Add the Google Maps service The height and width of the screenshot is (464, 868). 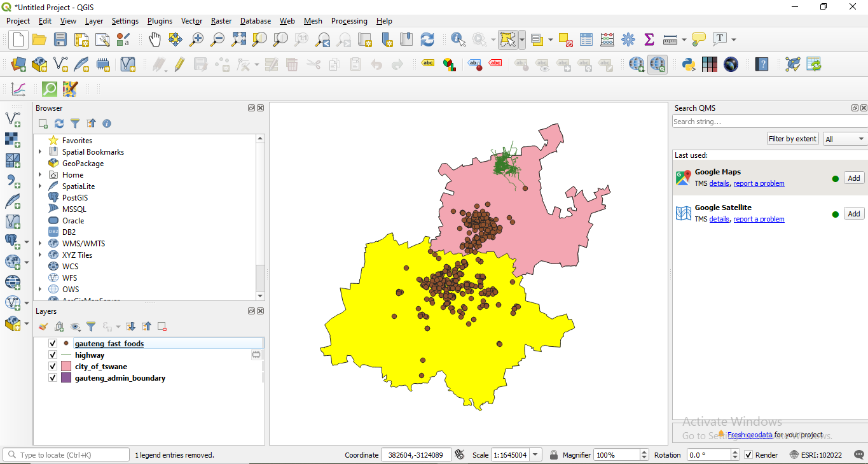[x=854, y=178]
